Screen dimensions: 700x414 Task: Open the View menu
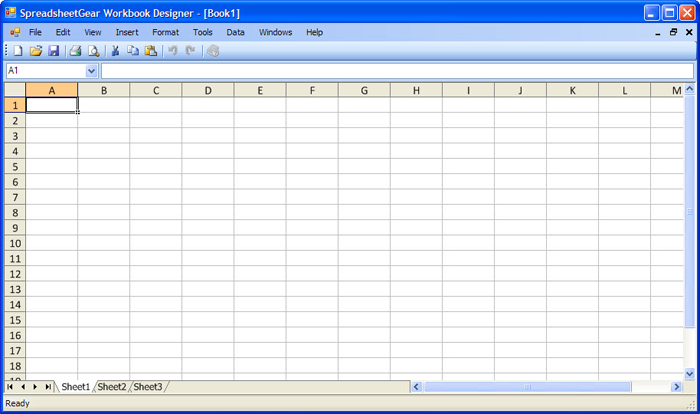coord(93,32)
